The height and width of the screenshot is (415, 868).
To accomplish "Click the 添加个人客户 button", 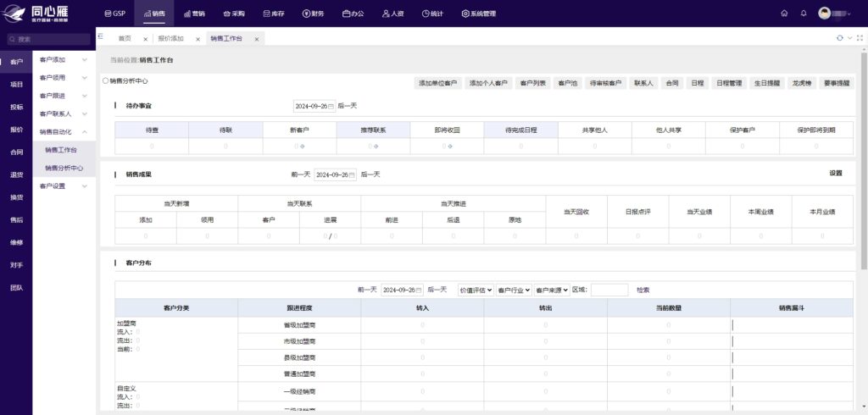I will [488, 83].
